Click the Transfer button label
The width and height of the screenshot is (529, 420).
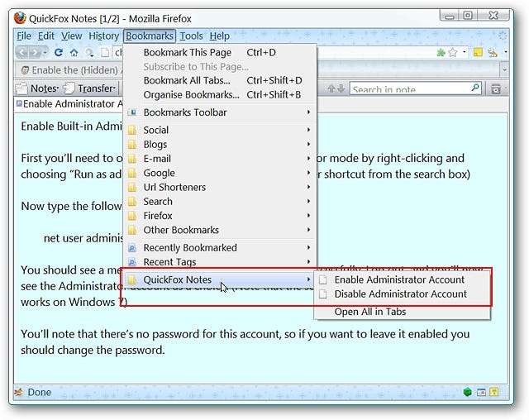click(96, 88)
